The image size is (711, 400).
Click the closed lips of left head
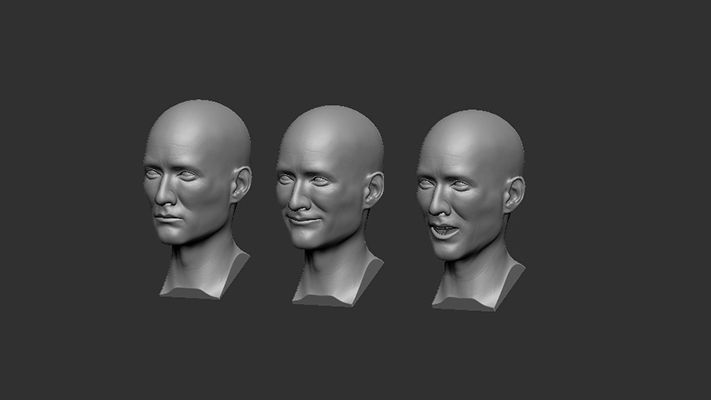(x=167, y=217)
